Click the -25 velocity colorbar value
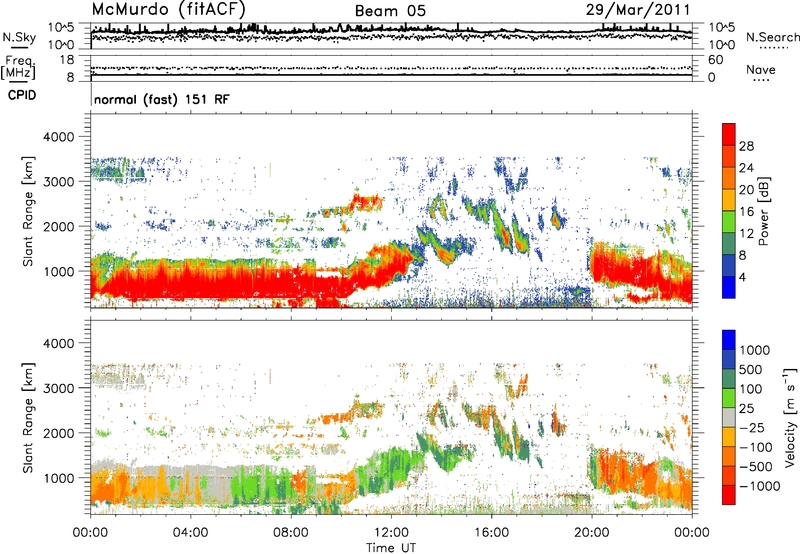Viewport: 800px width, 554px height. pos(753,428)
